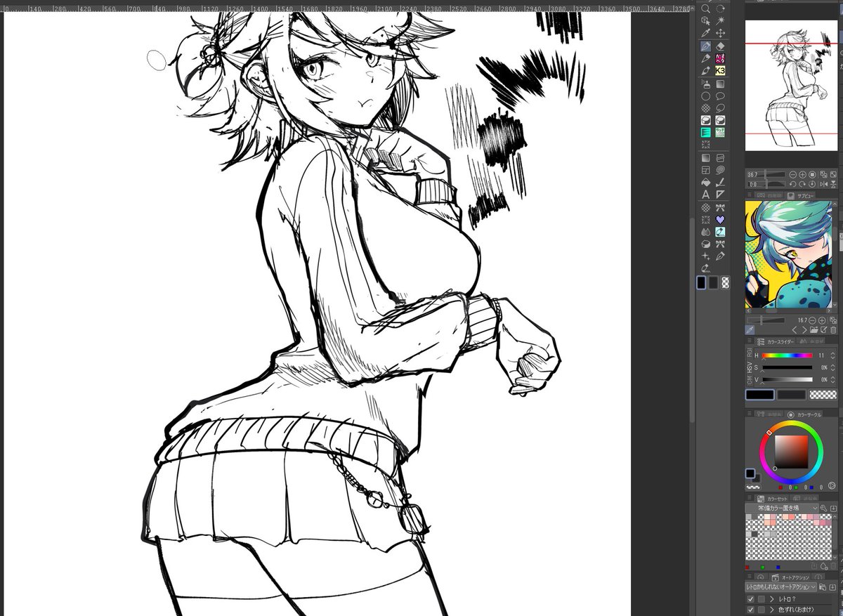The height and width of the screenshot is (616, 843).
Task: Click the Navigator canvas thumbnail
Action: tap(792, 85)
